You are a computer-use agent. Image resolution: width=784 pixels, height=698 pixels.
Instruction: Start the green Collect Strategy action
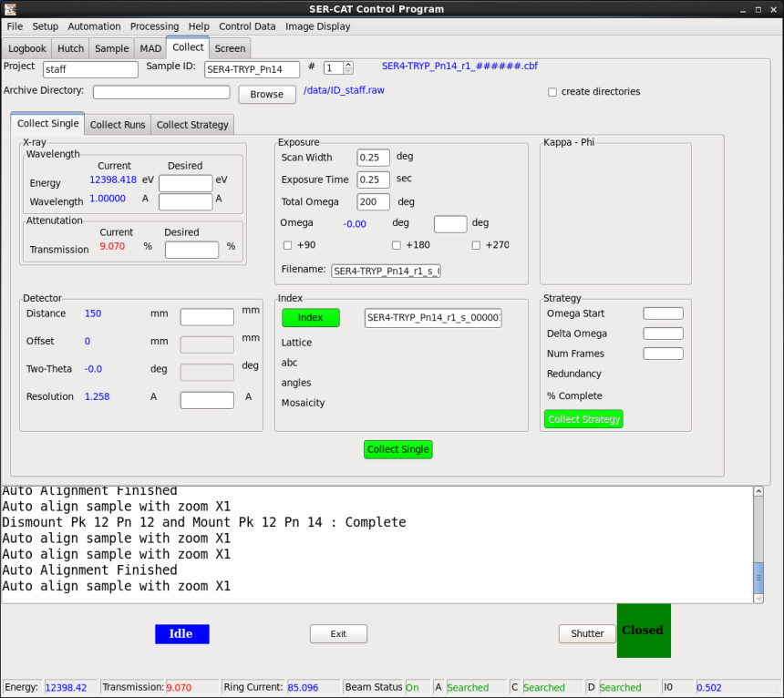coord(583,419)
